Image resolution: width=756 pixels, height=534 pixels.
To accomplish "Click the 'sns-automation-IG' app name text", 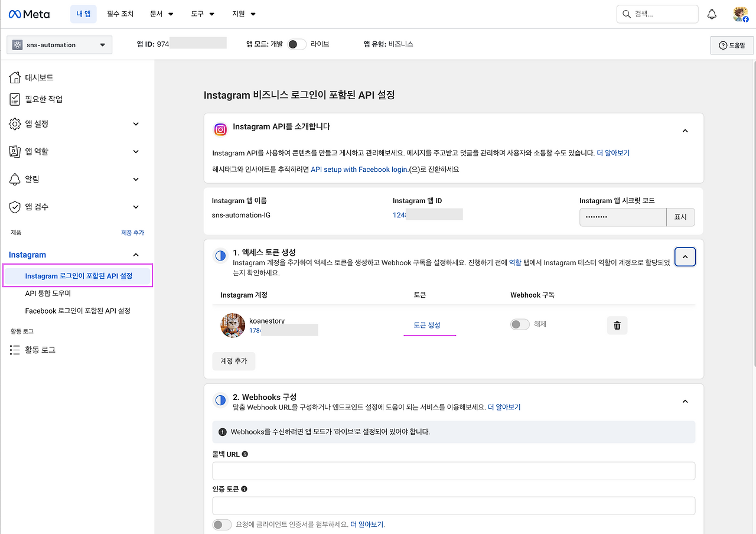I will 241,215.
